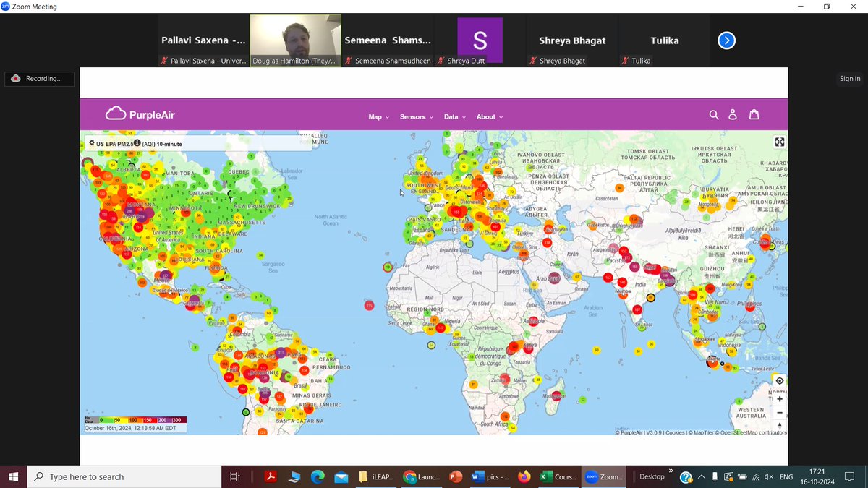
Task: Expand the Desktop toolbar chevron
Action: coord(671,471)
